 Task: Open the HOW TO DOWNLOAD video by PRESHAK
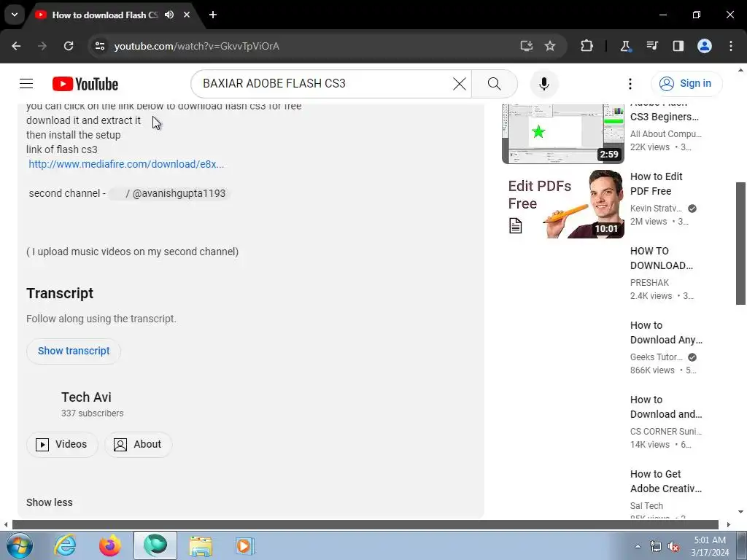662,258
